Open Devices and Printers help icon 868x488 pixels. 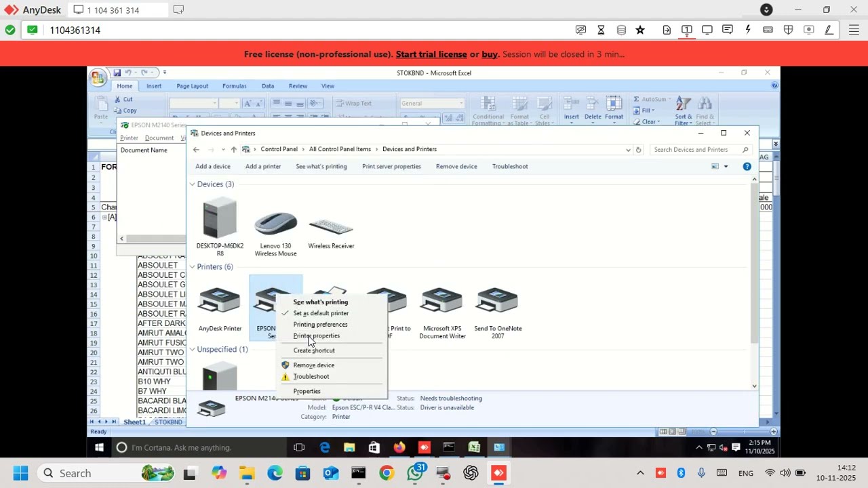[747, 166]
